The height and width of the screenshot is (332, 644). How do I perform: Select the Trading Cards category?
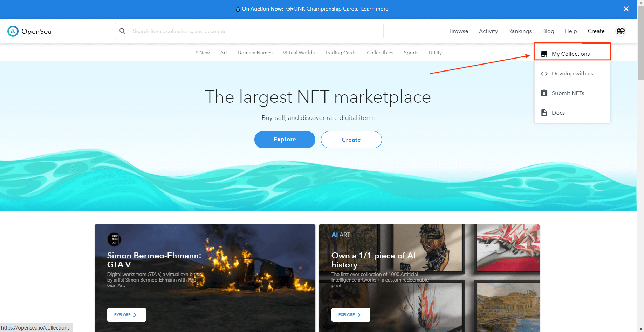340,53
